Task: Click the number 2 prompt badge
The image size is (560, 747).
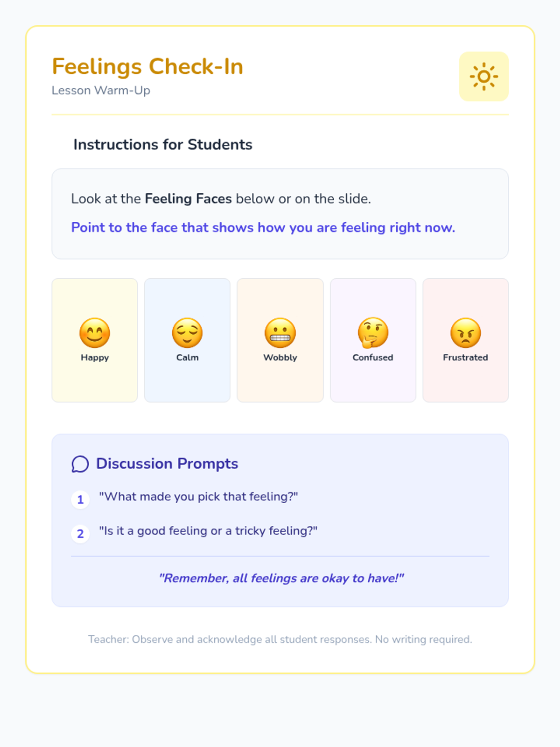Action: 80,534
